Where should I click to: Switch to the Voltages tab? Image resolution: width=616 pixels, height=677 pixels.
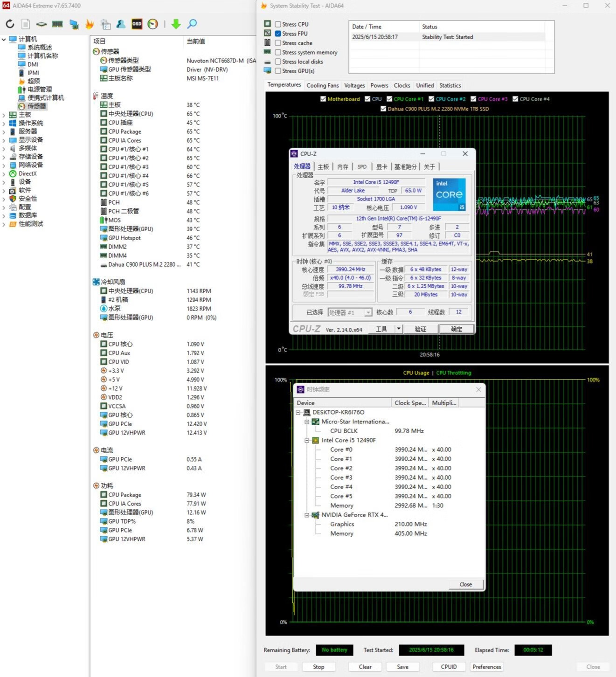(x=354, y=85)
